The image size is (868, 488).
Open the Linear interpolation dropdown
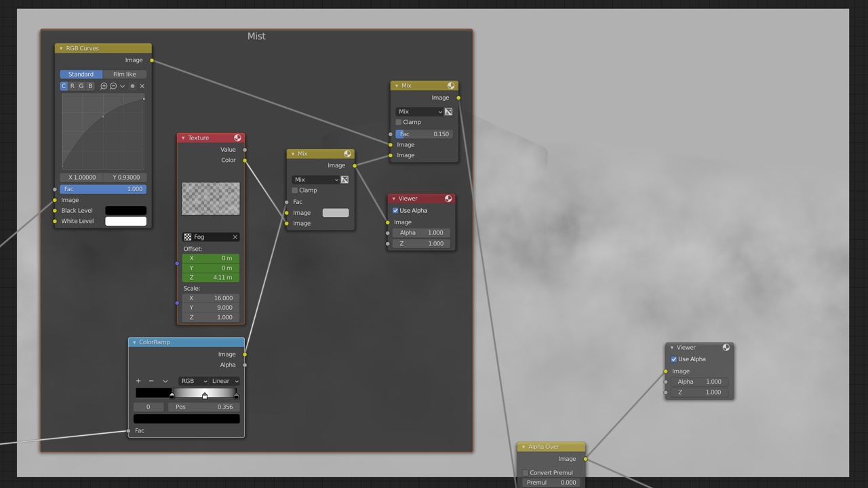(x=224, y=381)
